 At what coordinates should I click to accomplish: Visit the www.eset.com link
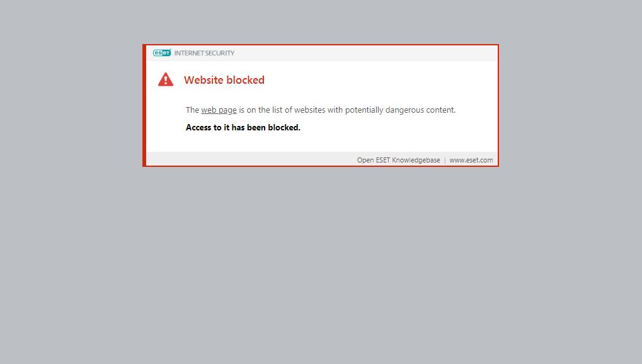[x=471, y=160]
